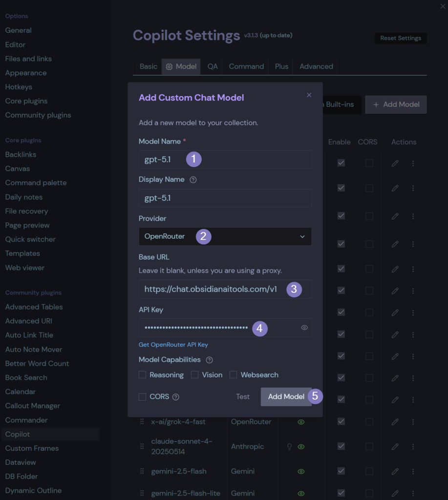Viewport: 448px width, 500px height.
Task: Open the Provider dropdown
Action: point(225,236)
